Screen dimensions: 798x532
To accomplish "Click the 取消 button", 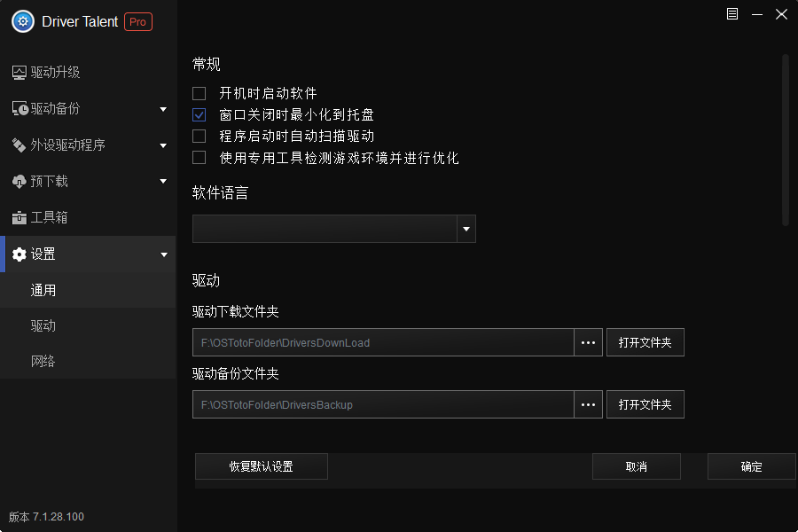I will [636, 466].
